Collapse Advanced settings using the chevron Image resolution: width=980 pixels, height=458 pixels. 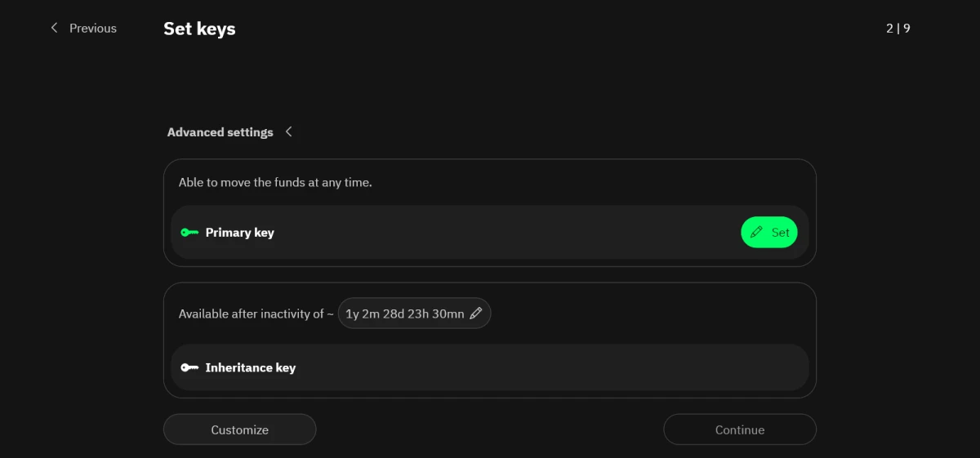click(288, 131)
